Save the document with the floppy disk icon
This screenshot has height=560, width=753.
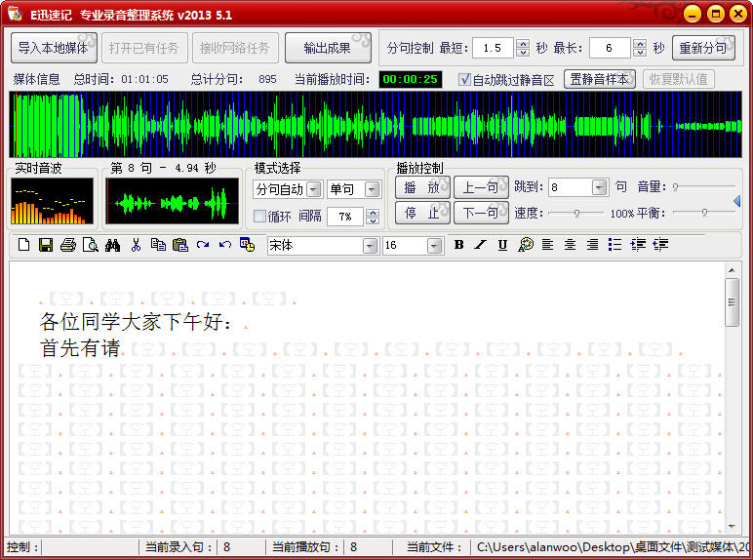(x=46, y=245)
